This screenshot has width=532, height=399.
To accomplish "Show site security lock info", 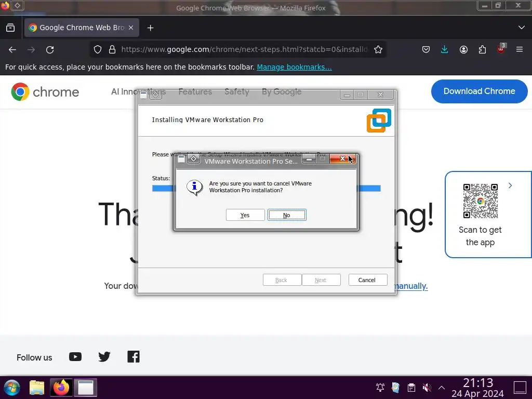I will tap(112, 49).
